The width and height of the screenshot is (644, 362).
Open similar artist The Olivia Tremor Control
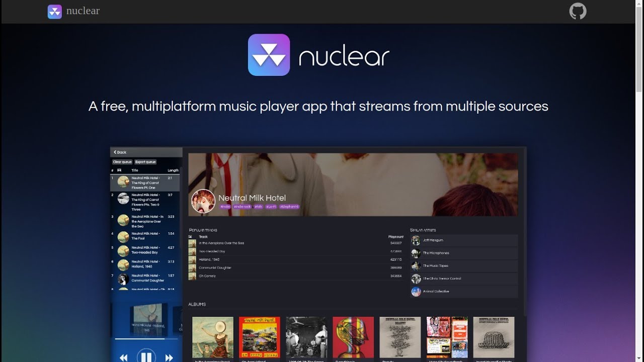click(464, 279)
